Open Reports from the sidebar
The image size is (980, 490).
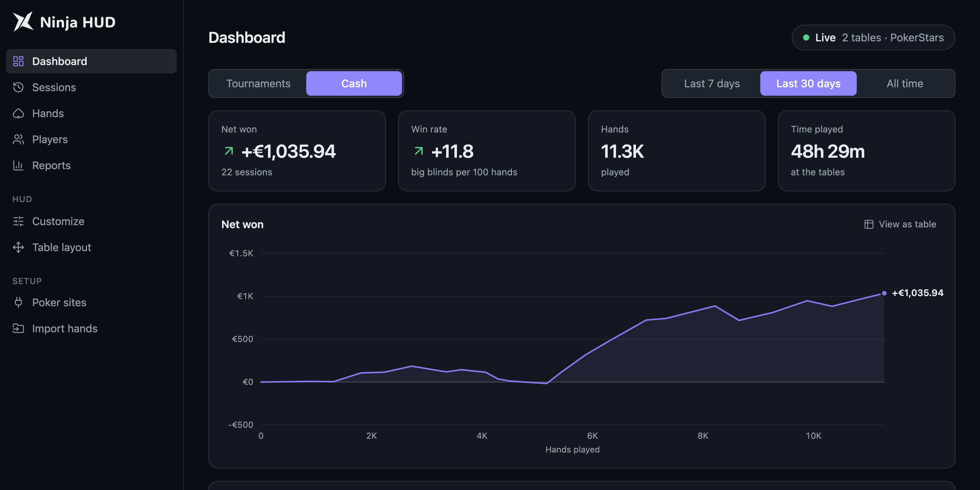(91, 165)
